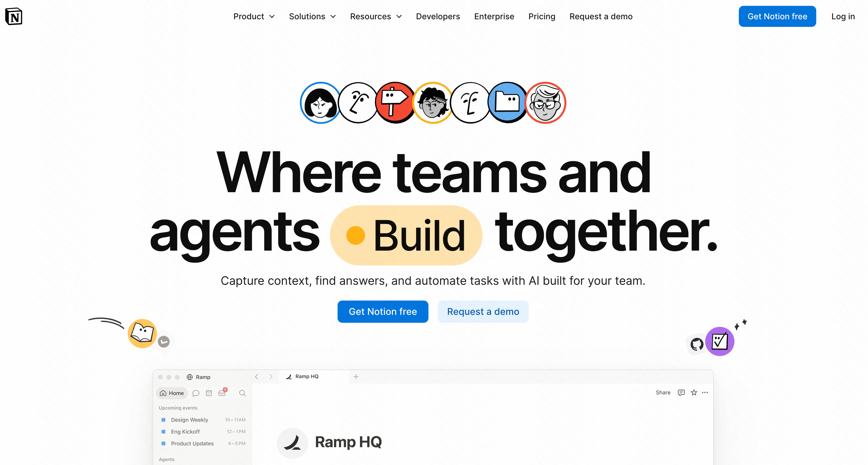Image resolution: width=868 pixels, height=465 pixels.
Task: Click the white face avatar left of the blue folder
Action: pyautogui.click(x=470, y=103)
